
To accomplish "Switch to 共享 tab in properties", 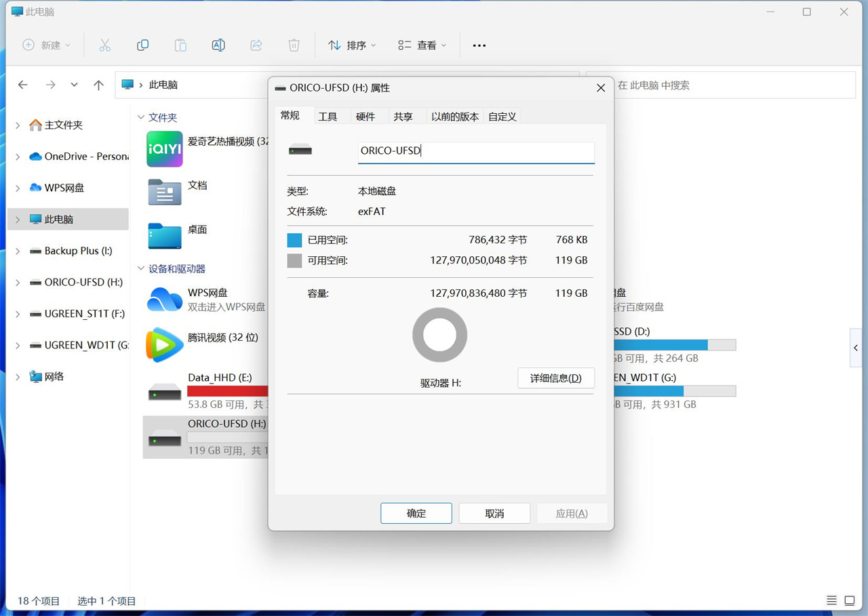I will [403, 117].
